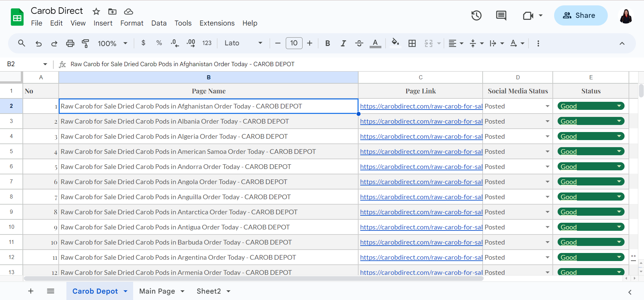Open the account profile picture
Screen dimensions: 644x300
pyautogui.click(x=626, y=16)
